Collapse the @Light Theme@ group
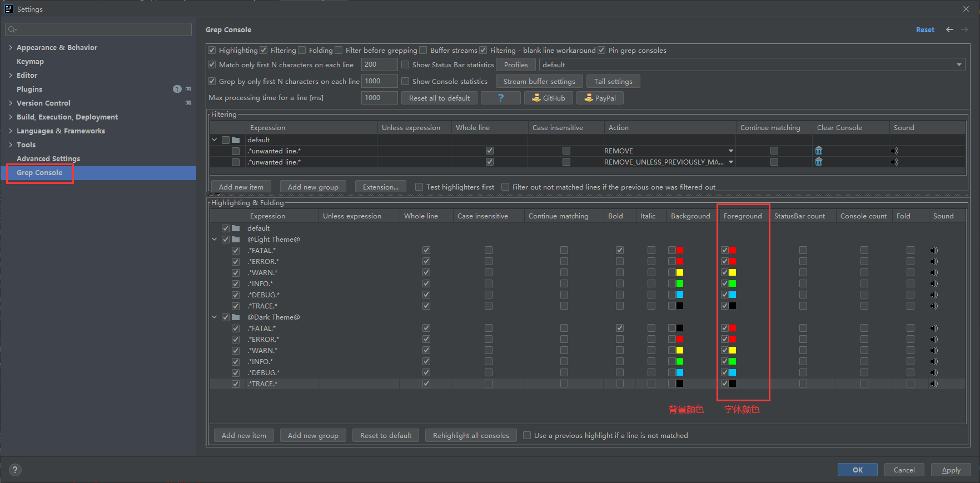This screenshot has width=980, height=483. [x=215, y=240]
